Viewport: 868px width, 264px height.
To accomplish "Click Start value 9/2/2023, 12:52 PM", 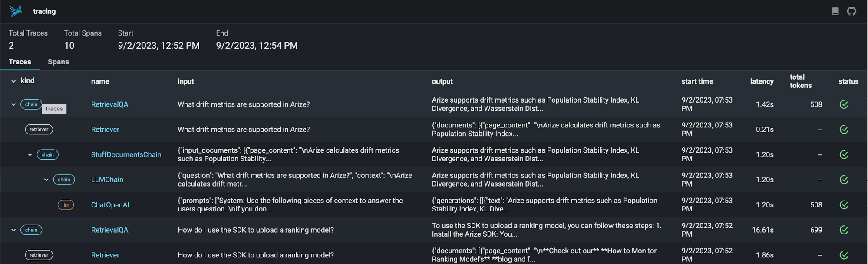I will coord(159,46).
